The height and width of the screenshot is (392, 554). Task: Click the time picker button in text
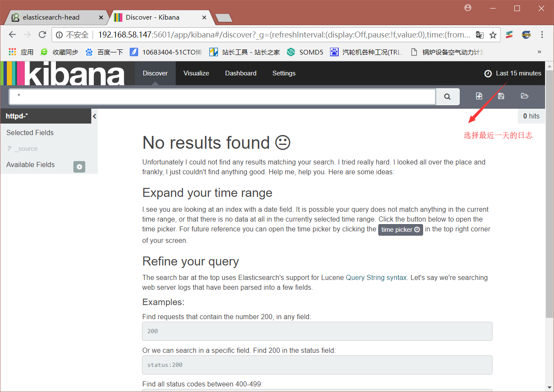click(x=400, y=230)
